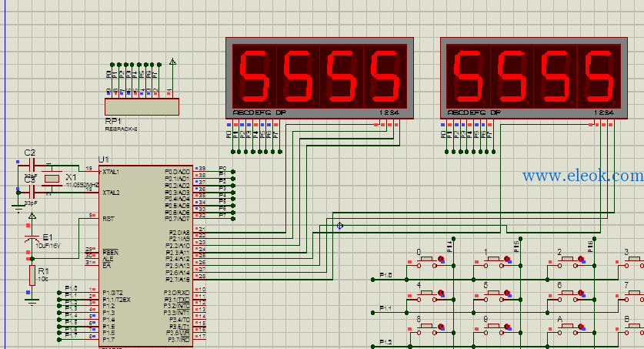
Task: Select the ground symbol below R1
Action: click(32, 301)
